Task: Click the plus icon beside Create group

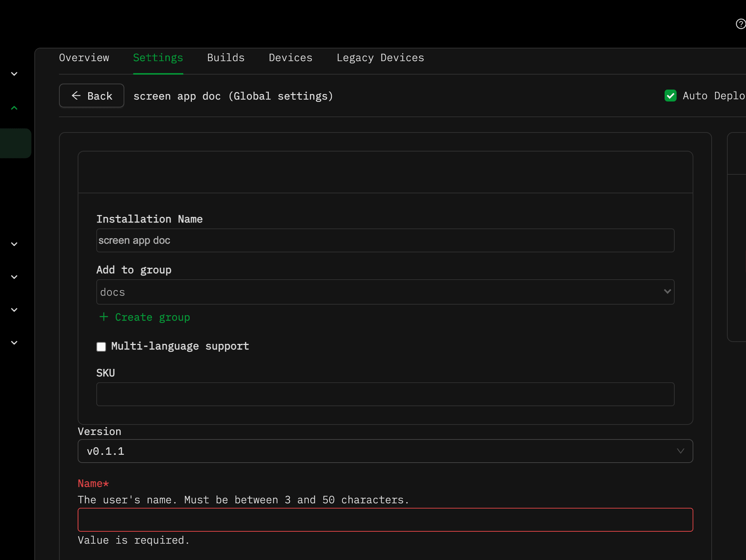Action: (x=104, y=317)
